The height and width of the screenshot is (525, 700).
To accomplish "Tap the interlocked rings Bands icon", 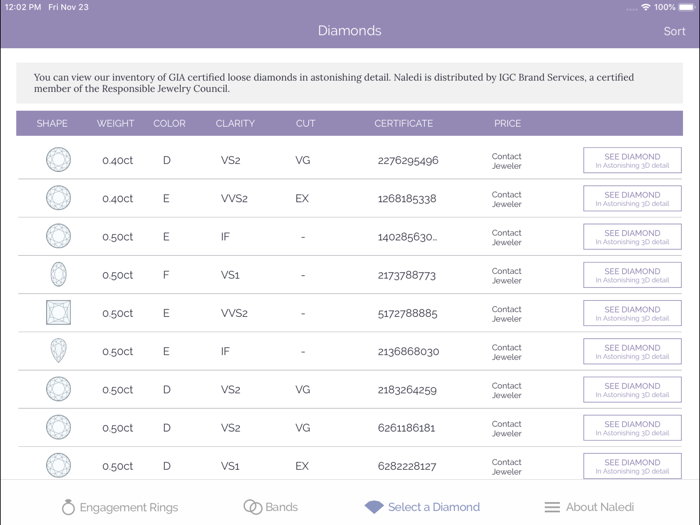I will coord(253,507).
